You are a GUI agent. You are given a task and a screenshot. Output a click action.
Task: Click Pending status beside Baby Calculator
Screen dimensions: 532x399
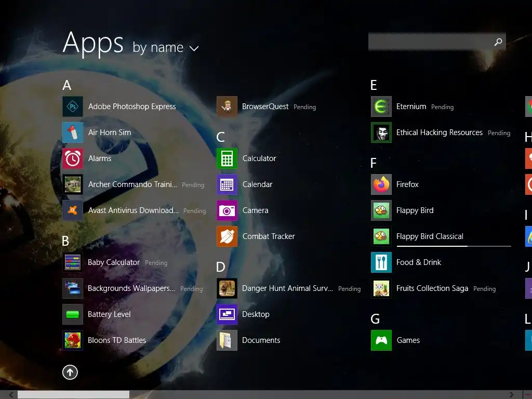pos(156,263)
